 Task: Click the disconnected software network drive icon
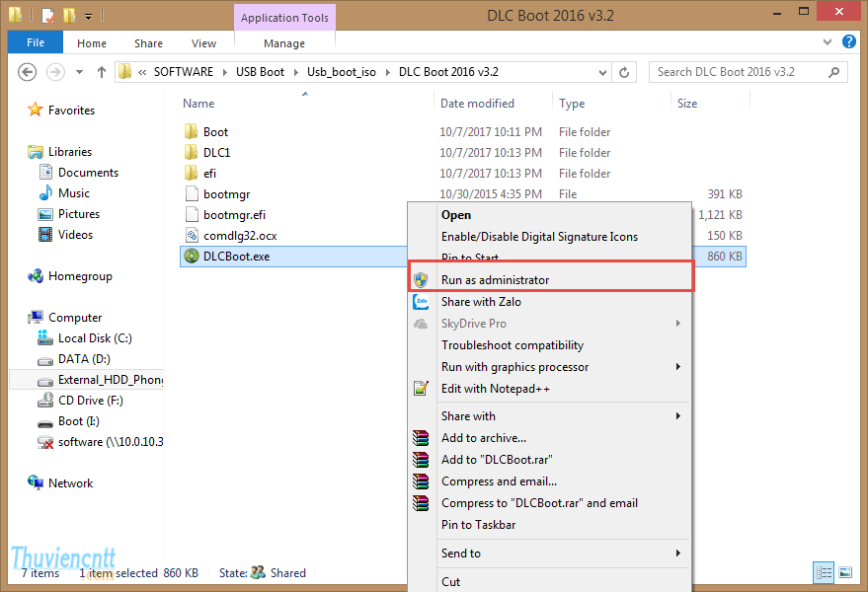pyautogui.click(x=45, y=442)
